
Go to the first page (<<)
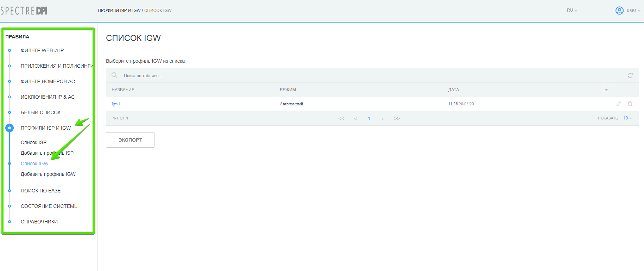341,118
